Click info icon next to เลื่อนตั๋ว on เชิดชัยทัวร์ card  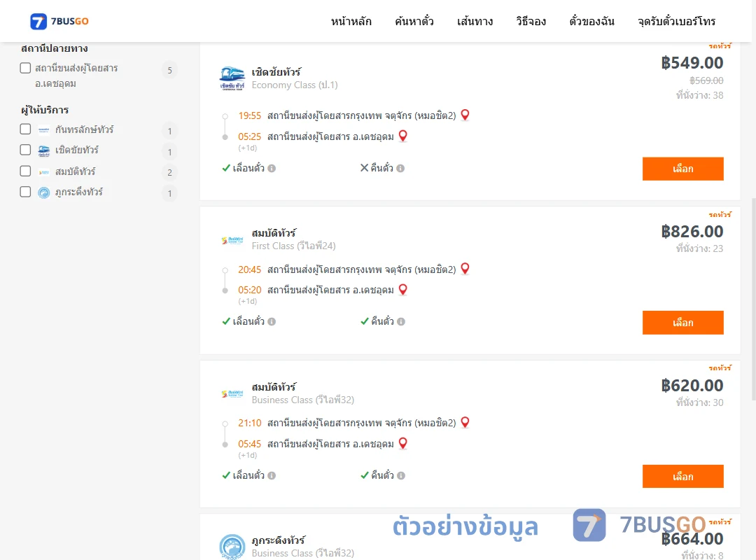pyautogui.click(x=272, y=168)
